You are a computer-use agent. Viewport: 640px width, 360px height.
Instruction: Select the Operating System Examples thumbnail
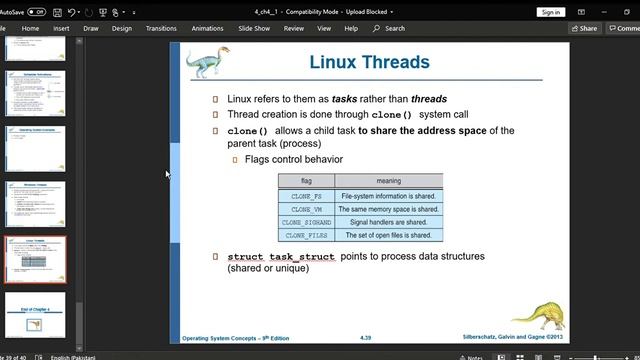click(35, 149)
